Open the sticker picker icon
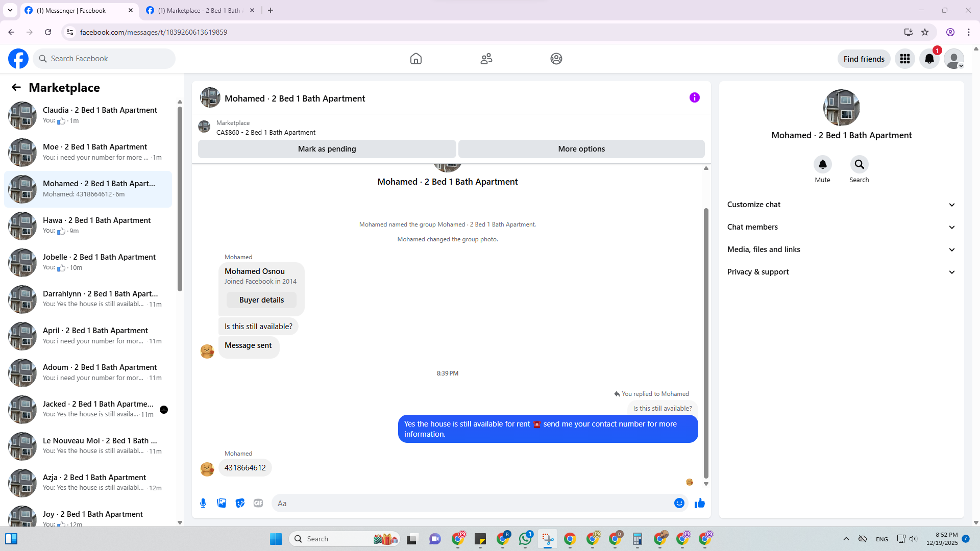 240,503
